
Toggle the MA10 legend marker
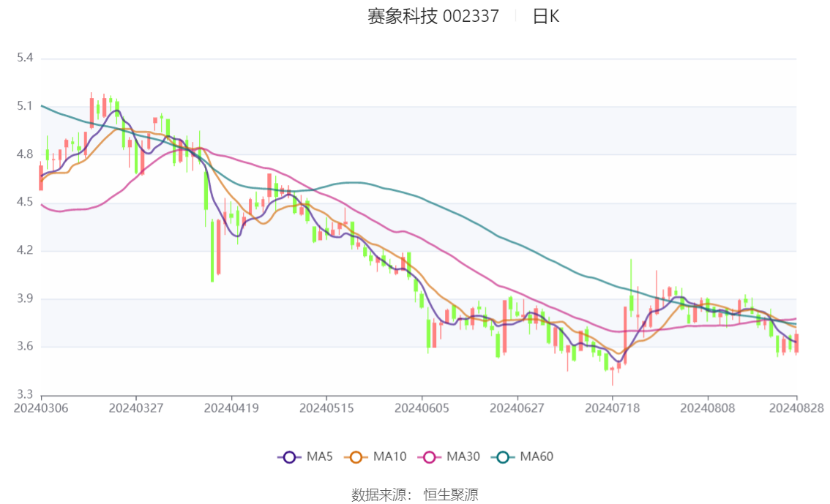tap(356, 457)
